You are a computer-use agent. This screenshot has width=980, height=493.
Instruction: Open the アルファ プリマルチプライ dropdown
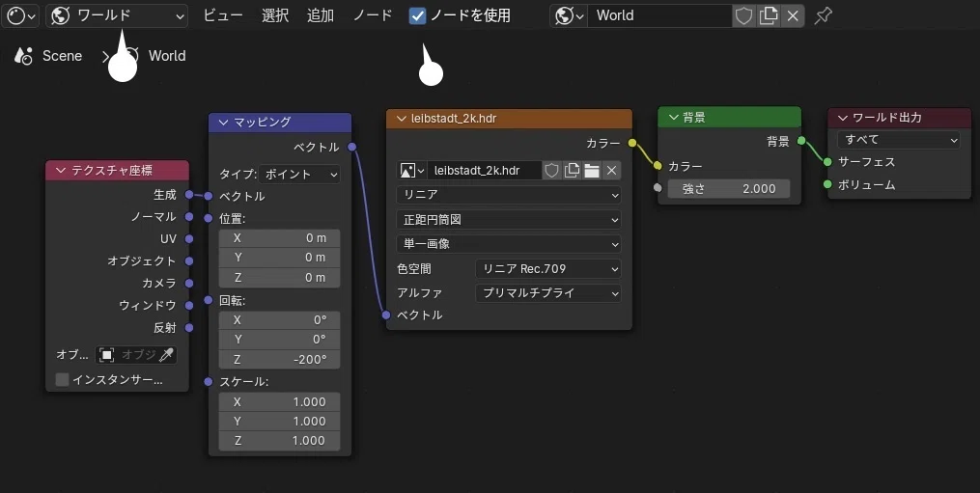pyautogui.click(x=548, y=292)
